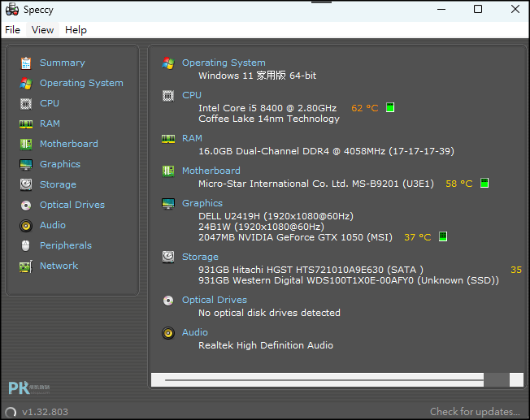Click the CPU heading link in summary
The width and height of the screenshot is (530, 420).
(192, 95)
